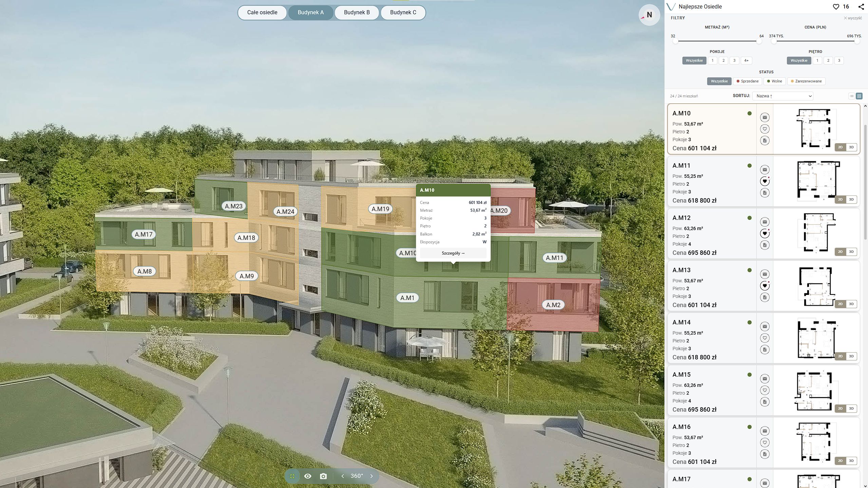Select the Budynek B tab
The height and width of the screenshot is (488, 868).
(x=357, y=13)
